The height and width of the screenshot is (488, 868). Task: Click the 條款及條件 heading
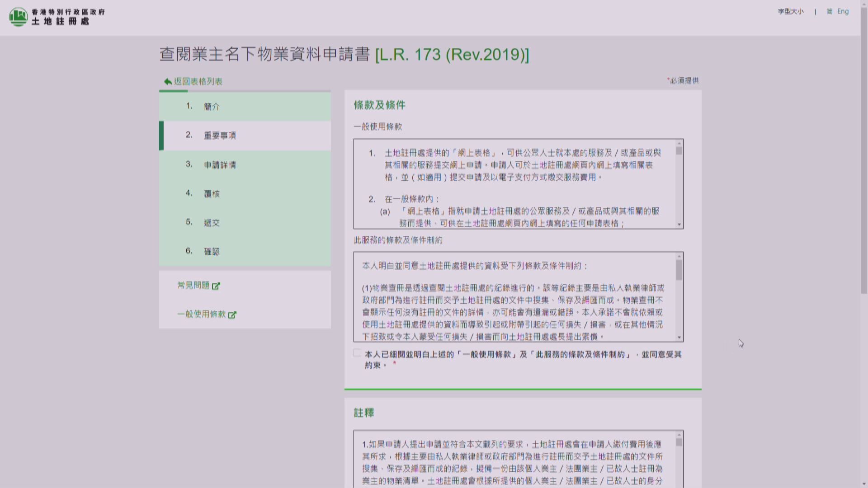(x=379, y=105)
